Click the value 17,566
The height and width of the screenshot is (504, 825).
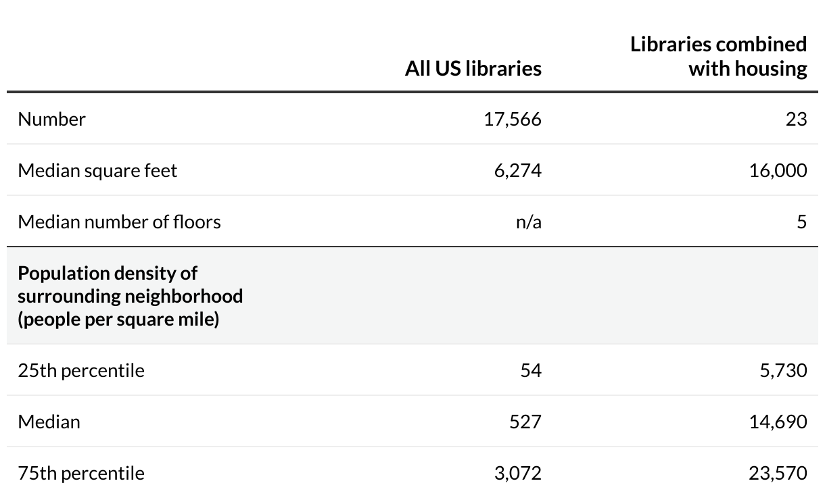click(x=513, y=119)
